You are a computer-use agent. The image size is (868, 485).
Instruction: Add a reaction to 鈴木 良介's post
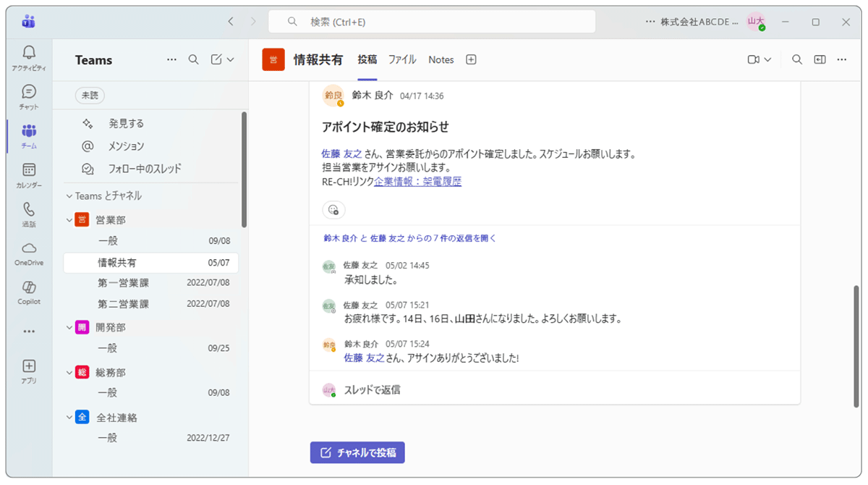(333, 210)
